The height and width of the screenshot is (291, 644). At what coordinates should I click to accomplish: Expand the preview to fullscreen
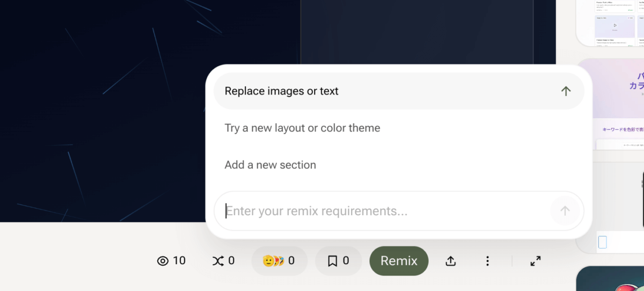tap(535, 261)
